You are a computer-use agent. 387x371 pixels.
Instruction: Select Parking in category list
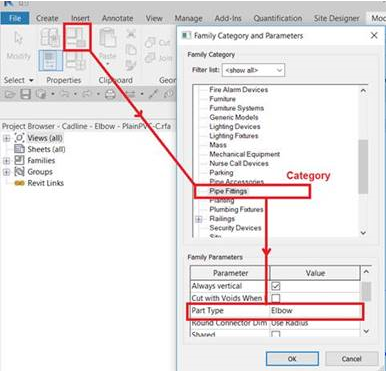coord(221,173)
